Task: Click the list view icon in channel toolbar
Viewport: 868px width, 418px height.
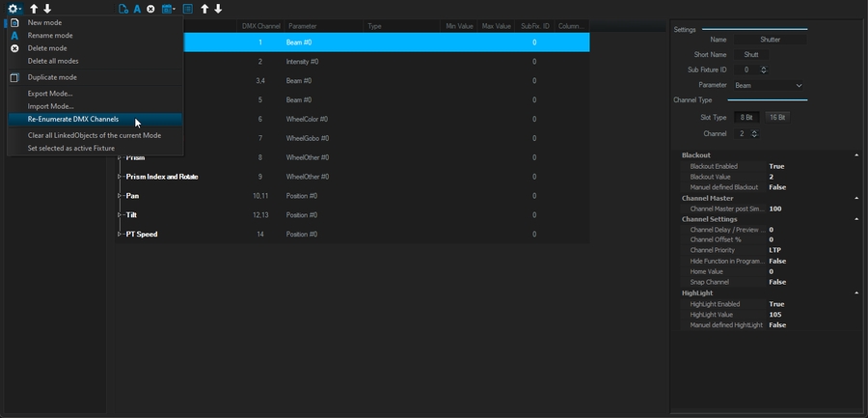Action: [188, 9]
